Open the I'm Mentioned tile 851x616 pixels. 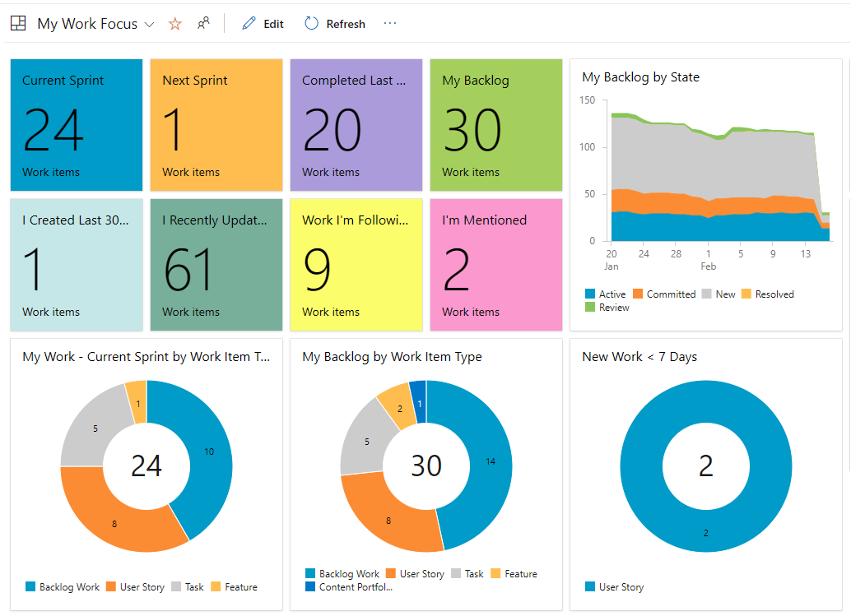click(495, 264)
